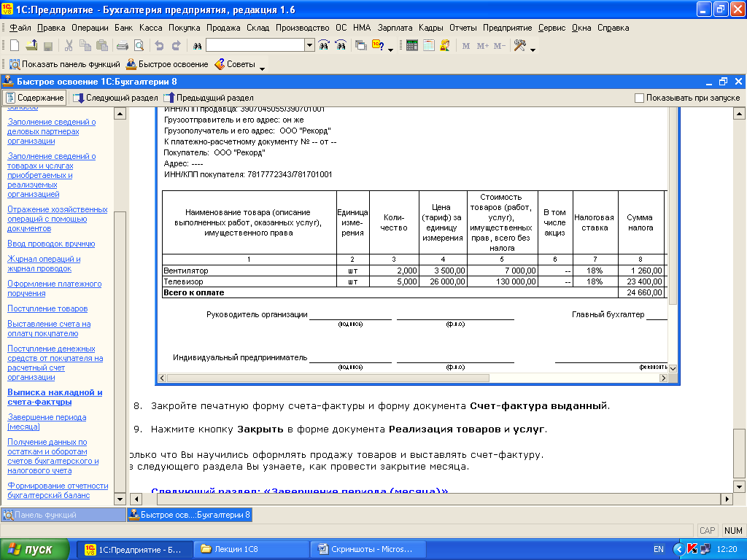Click the Print icon in toolbar
This screenshot has width=747, height=560.
[123, 45]
